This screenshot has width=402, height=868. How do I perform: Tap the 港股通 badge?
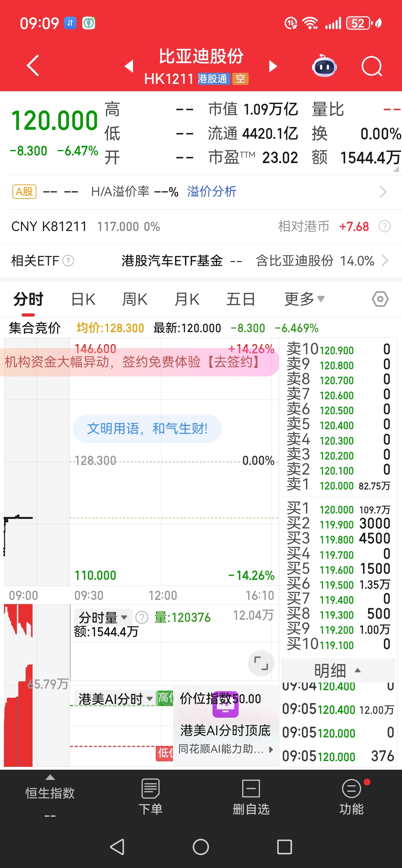(214, 79)
